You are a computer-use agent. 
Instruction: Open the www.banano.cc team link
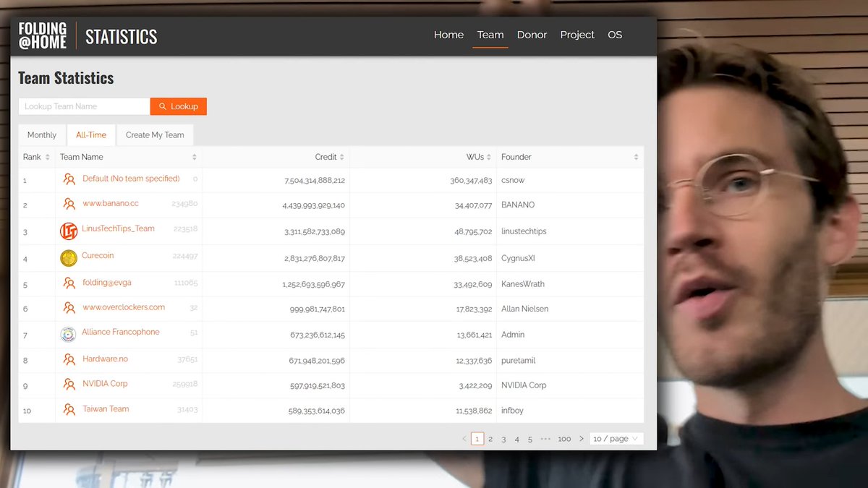click(111, 204)
